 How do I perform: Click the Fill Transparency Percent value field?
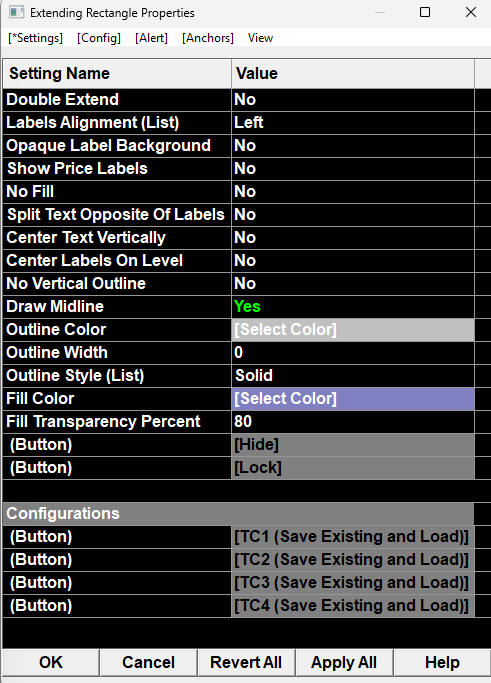click(x=353, y=422)
